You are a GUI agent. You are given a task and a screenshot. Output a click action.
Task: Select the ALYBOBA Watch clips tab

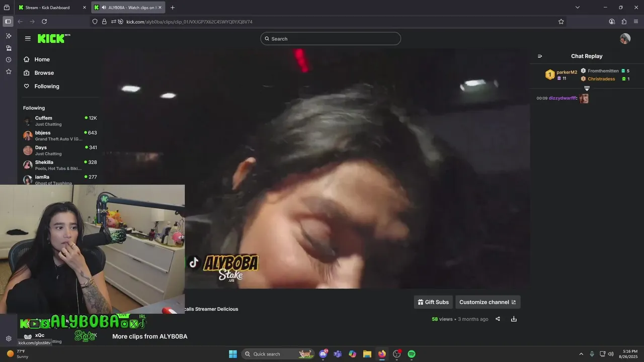click(128, 8)
